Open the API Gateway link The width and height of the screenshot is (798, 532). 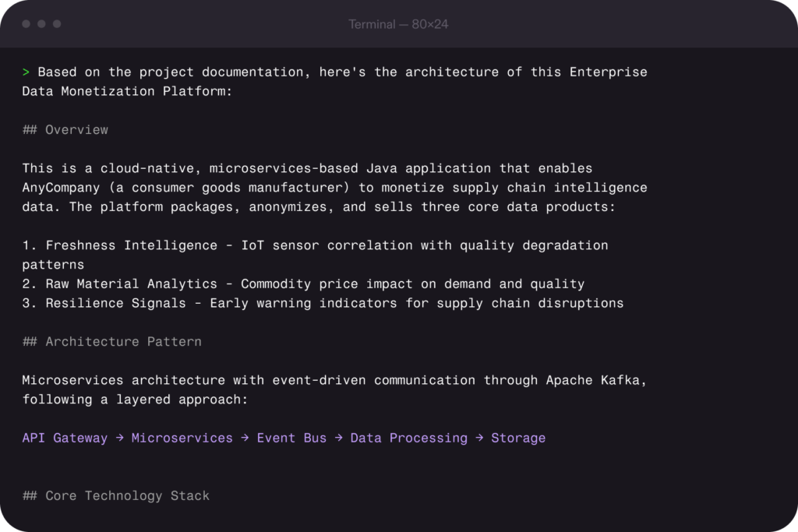(65, 438)
